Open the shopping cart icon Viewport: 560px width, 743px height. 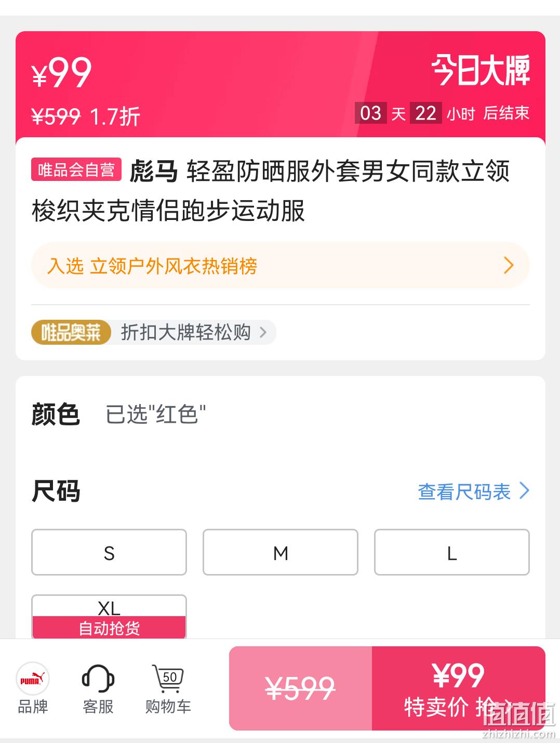(168, 679)
